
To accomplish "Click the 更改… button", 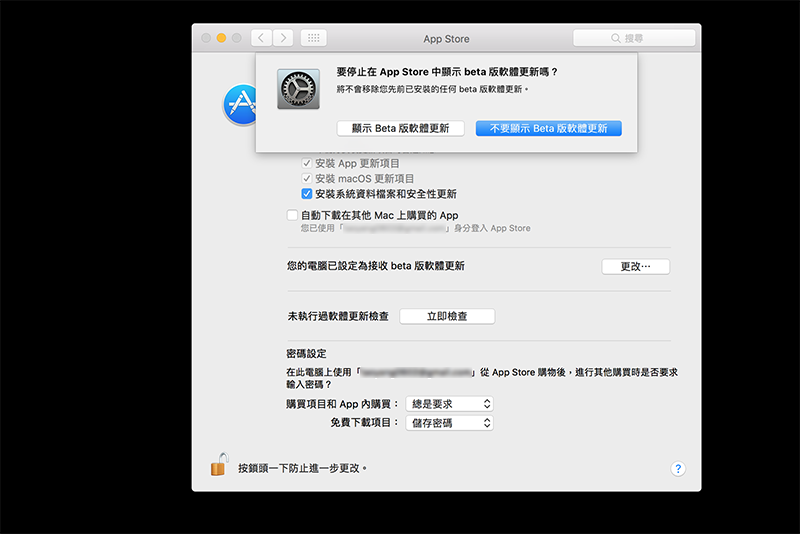I will (636, 267).
